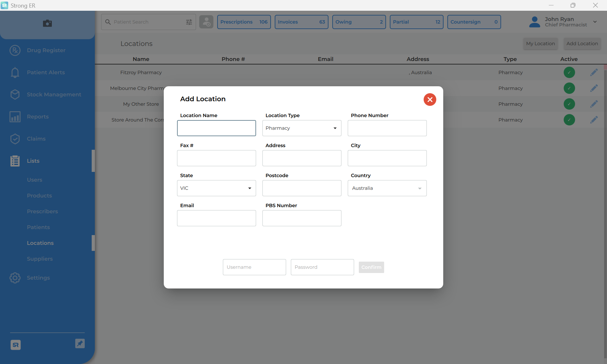Screen dimensions: 607x364
Task: Open the State dropdown showing VIC
Action: coord(217,188)
